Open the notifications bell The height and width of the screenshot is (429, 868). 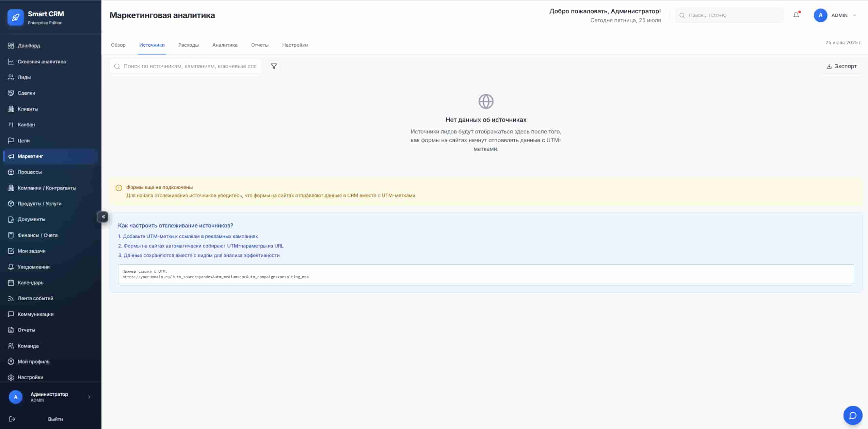[x=796, y=15]
